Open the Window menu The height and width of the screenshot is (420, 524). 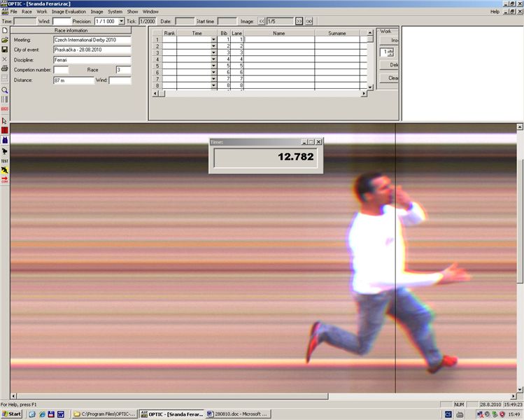click(x=150, y=12)
